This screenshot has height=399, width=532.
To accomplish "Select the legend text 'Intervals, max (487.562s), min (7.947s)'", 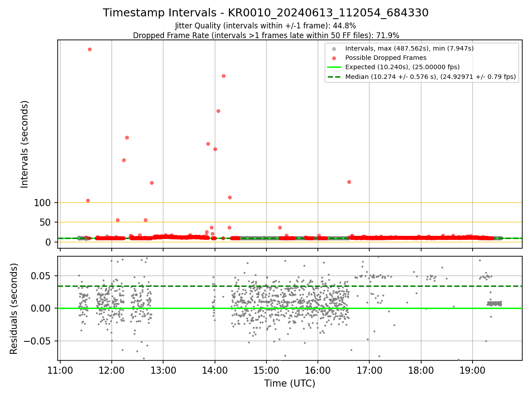I will point(409,48).
